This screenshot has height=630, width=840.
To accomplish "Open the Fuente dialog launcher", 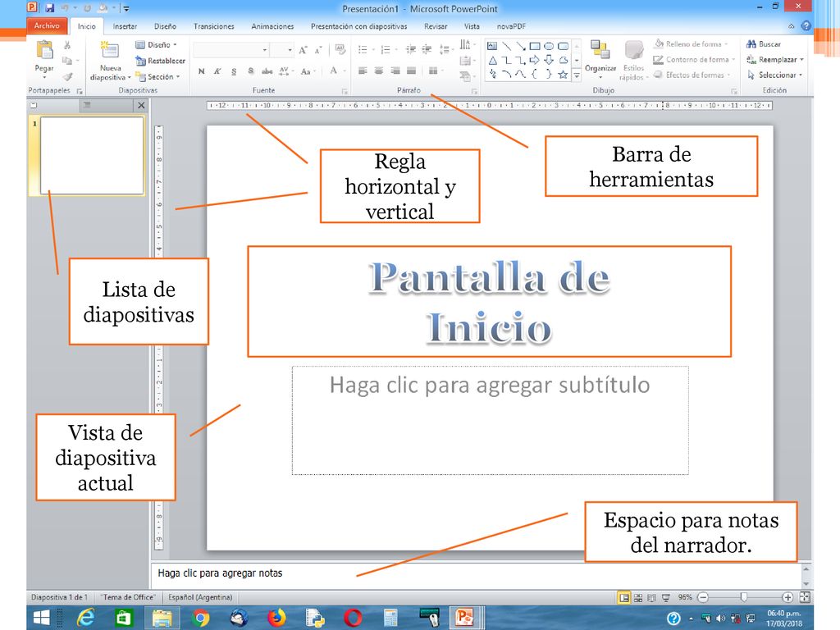I will [x=345, y=91].
